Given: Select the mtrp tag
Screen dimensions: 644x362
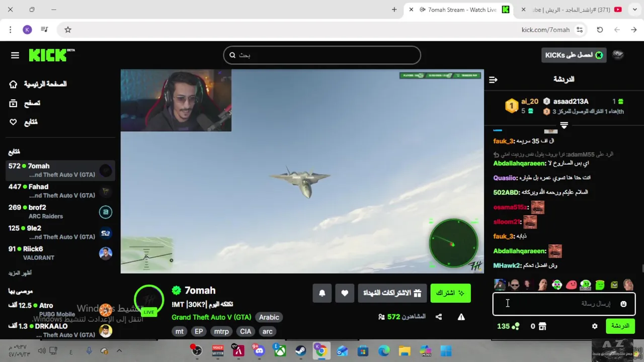Looking at the screenshot, I should (x=221, y=331).
